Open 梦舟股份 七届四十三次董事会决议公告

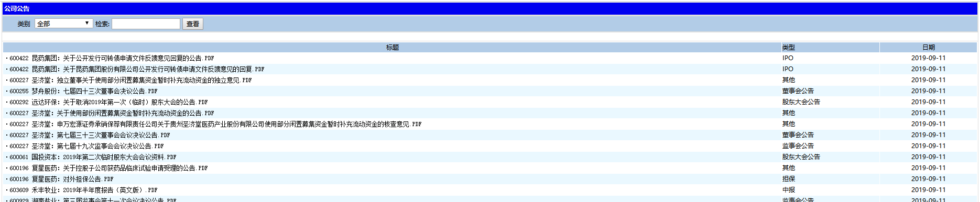(x=83, y=91)
